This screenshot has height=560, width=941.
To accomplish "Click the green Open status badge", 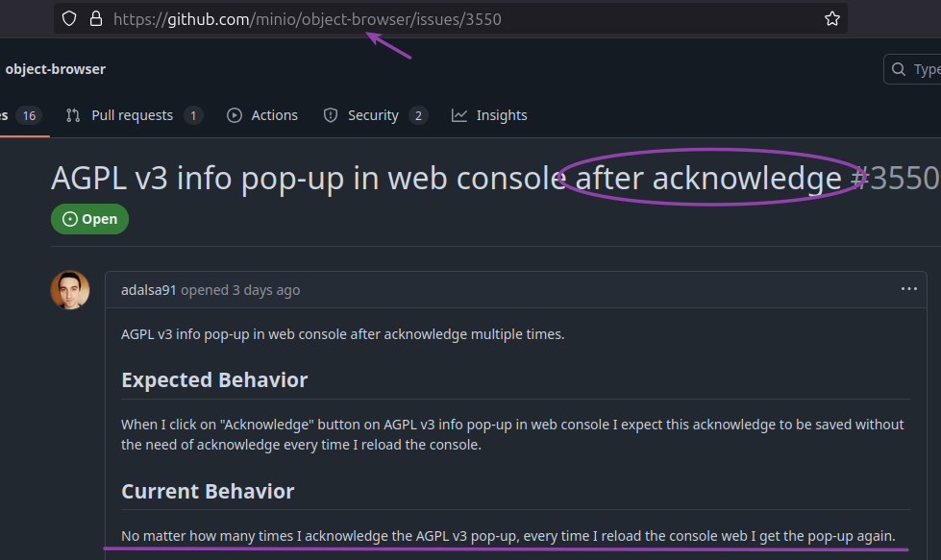I will (90, 219).
